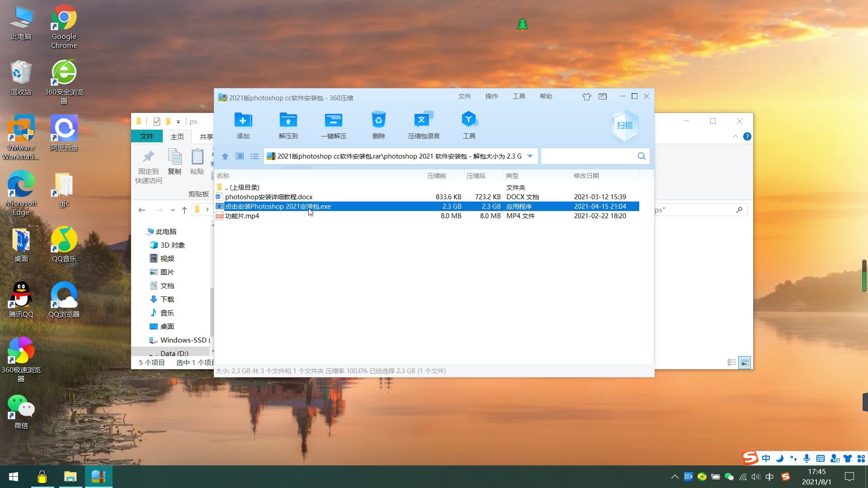This screenshot has height=488, width=868.
Task: Select photoshop安装详细教程.docx file
Action: [x=427, y=197]
